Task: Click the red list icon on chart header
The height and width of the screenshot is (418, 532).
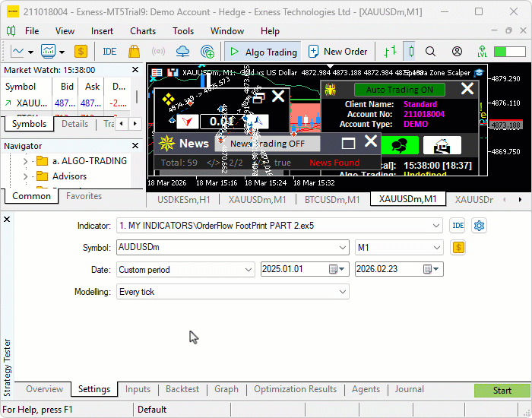Action: pos(157,73)
